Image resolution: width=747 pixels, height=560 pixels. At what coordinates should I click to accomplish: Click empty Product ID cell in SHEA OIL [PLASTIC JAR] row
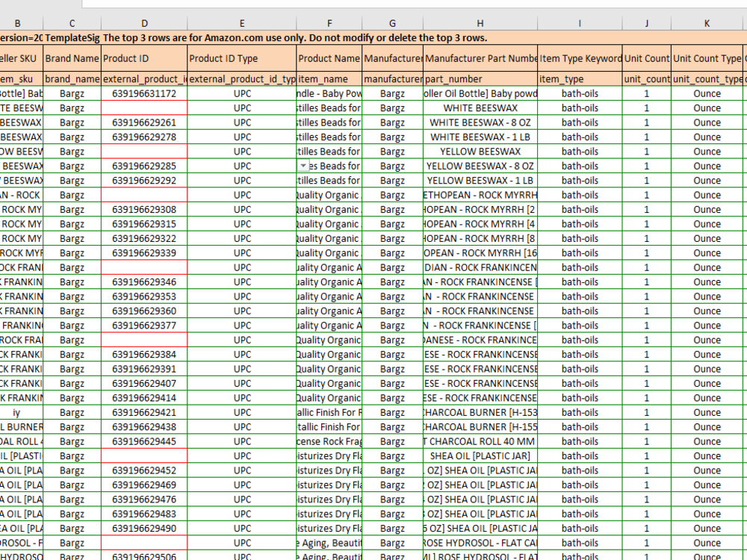pos(144,455)
